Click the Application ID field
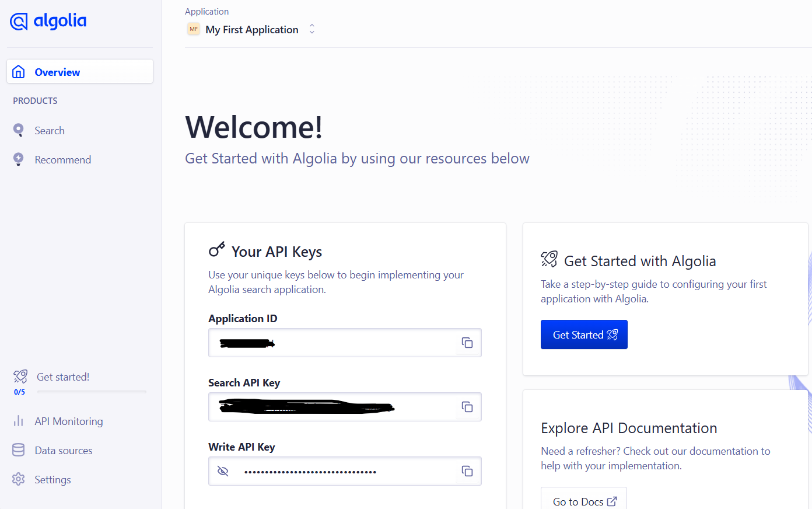This screenshot has width=812, height=509. pyautogui.click(x=345, y=343)
